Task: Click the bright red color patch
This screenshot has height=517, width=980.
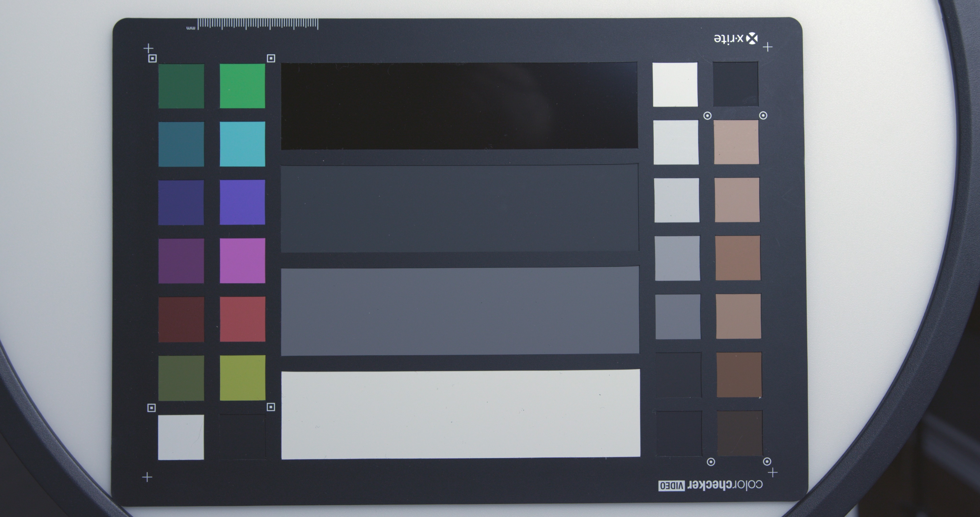Action: tap(242, 319)
